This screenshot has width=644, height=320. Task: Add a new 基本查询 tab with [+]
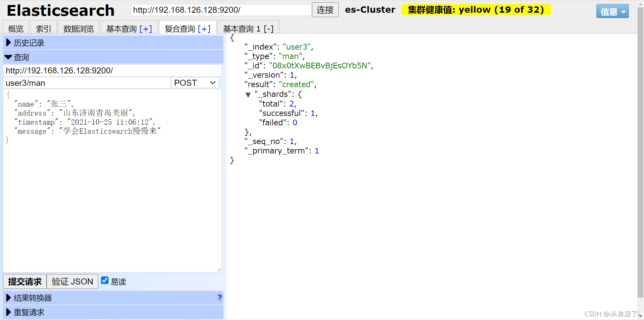point(146,29)
